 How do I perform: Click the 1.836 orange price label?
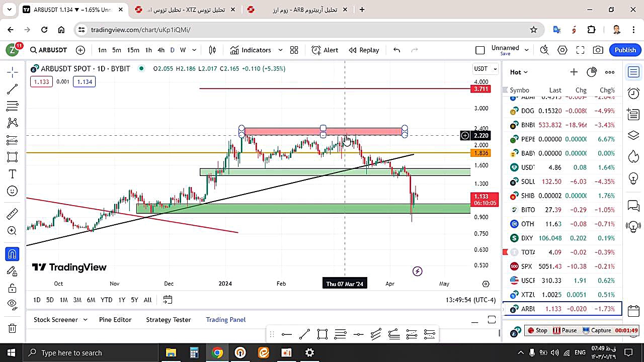[480, 153]
